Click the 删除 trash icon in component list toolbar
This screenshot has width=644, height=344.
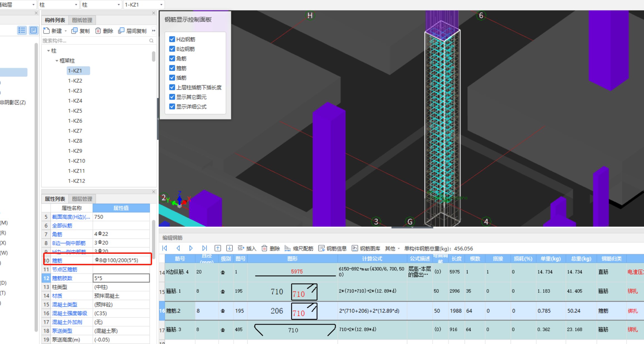click(x=98, y=31)
